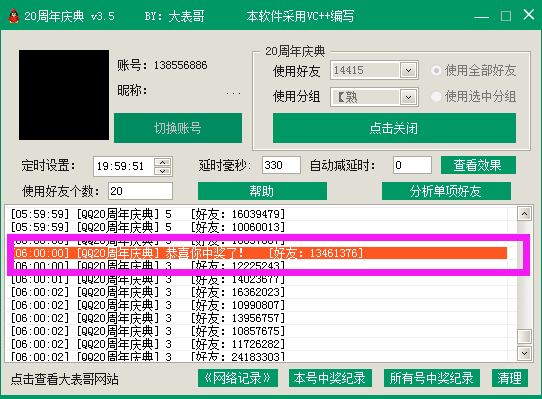Open the 本号中奖纪录 button
542x399 pixels.
click(330, 378)
